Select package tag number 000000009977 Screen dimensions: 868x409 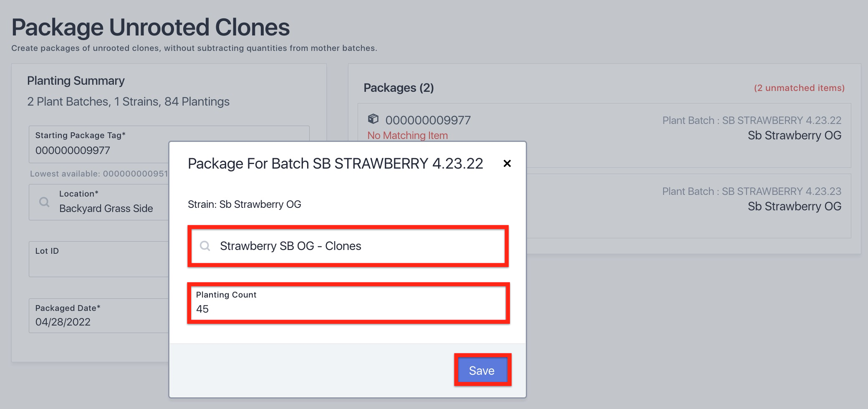(x=428, y=120)
